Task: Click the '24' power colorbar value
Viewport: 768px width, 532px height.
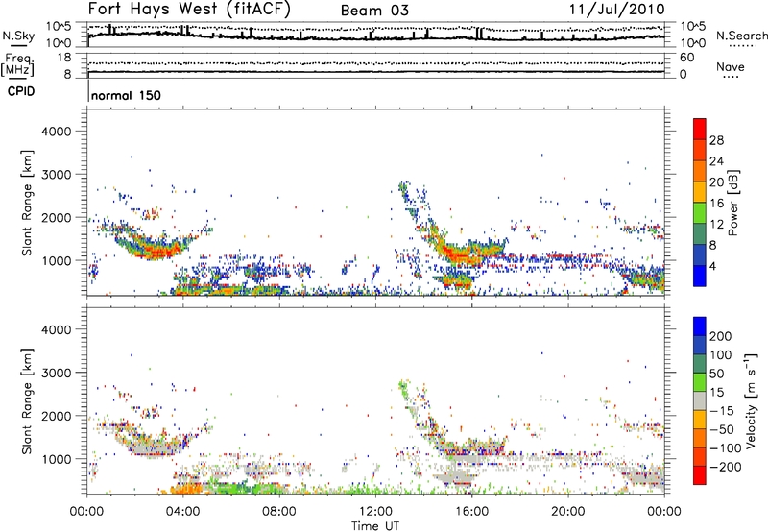Action: pos(716,161)
